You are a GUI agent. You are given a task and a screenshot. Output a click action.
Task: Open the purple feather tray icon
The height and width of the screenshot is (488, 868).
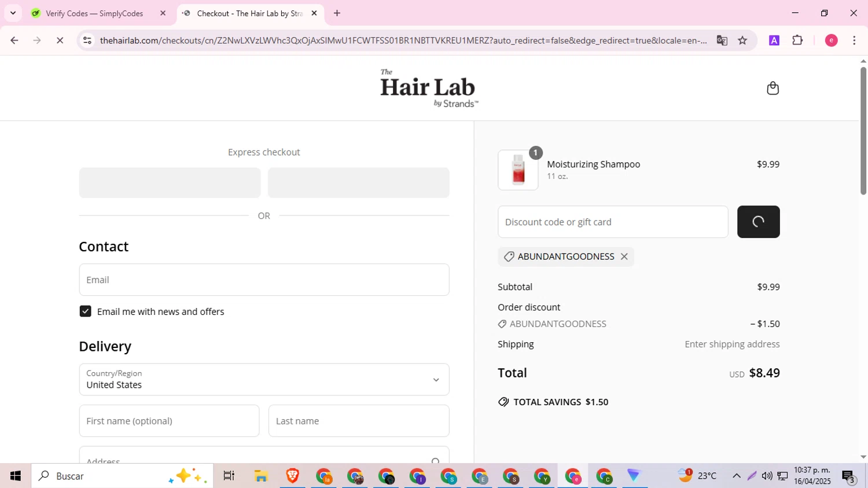click(x=752, y=476)
